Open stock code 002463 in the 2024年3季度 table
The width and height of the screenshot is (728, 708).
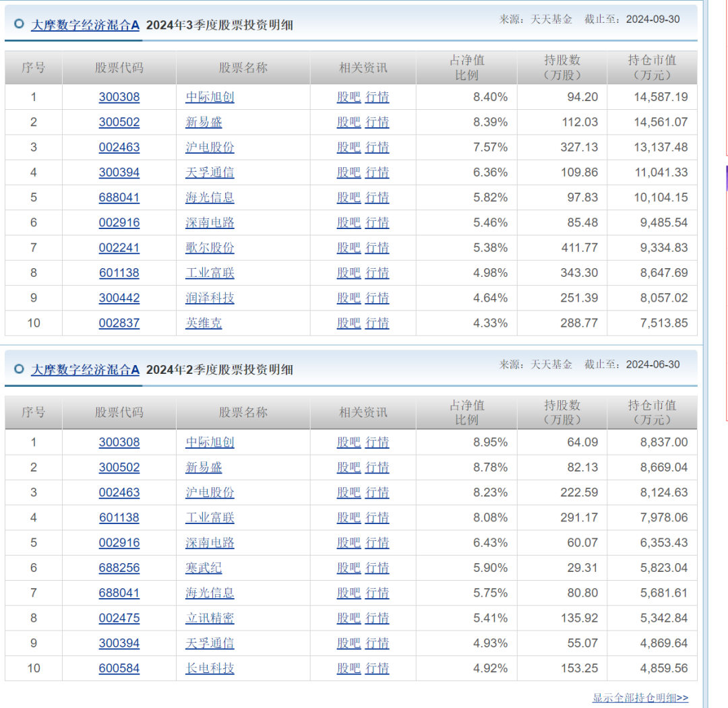click(119, 147)
